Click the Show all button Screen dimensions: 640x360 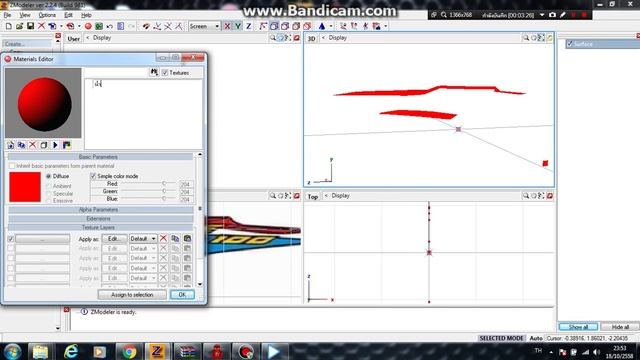tap(578, 327)
